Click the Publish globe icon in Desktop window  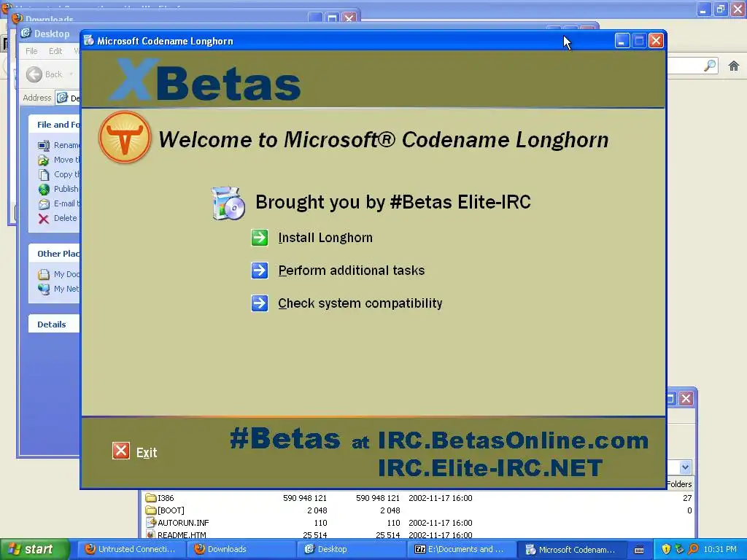coord(44,189)
